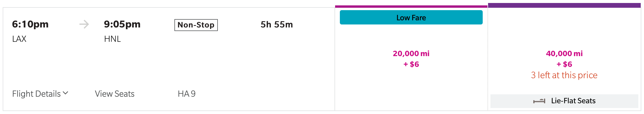644x114 pixels.
Task: Click the 5h 55m duration text
Action: tap(277, 24)
